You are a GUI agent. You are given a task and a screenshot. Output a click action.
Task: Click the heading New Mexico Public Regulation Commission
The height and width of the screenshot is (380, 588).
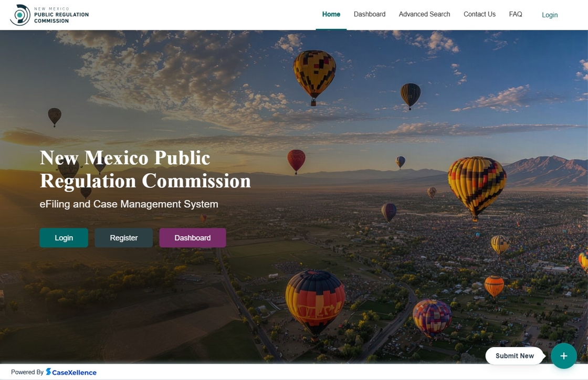pos(145,170)
